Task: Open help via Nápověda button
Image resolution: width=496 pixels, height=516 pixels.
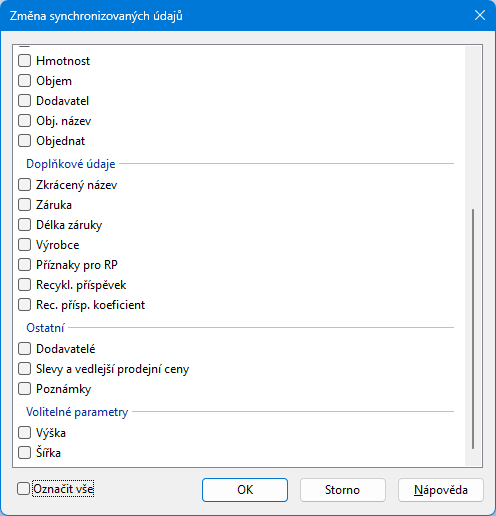Action: [441, 490]
